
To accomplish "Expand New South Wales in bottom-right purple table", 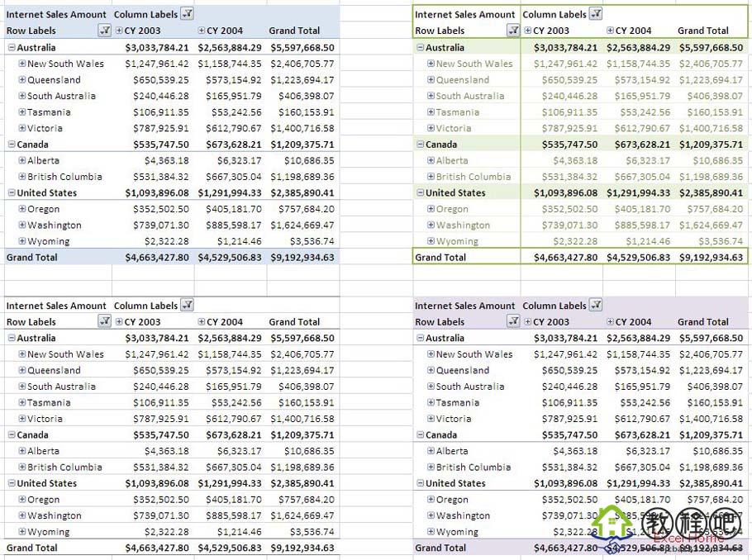I will tap(431, 354).
